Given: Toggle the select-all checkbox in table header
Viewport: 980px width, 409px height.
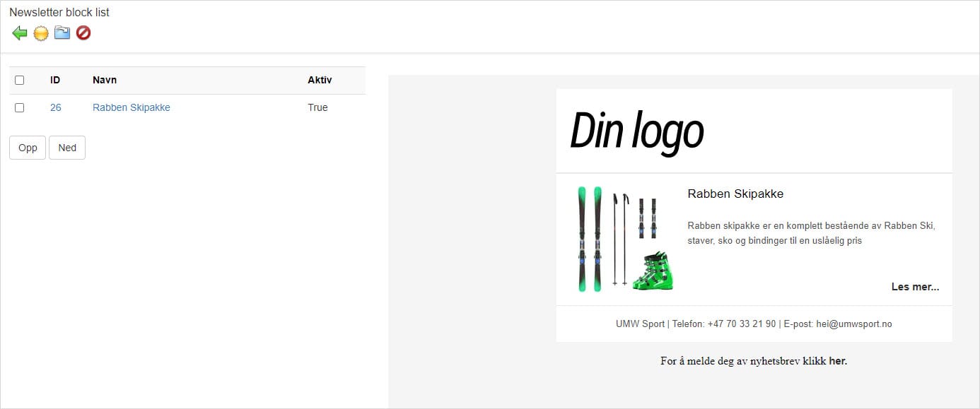Looking at the screenshot, I should (x=20, y=81).
